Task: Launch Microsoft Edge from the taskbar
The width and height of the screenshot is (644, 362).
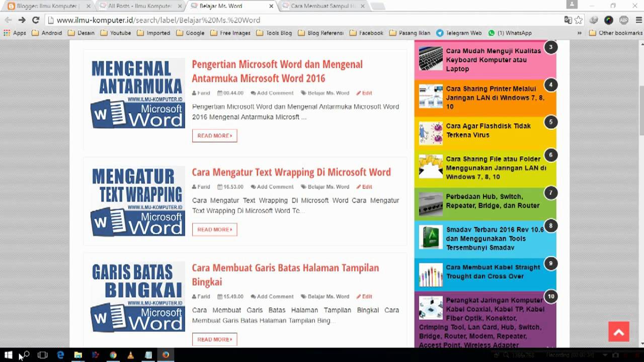Action: pos(60,355)
